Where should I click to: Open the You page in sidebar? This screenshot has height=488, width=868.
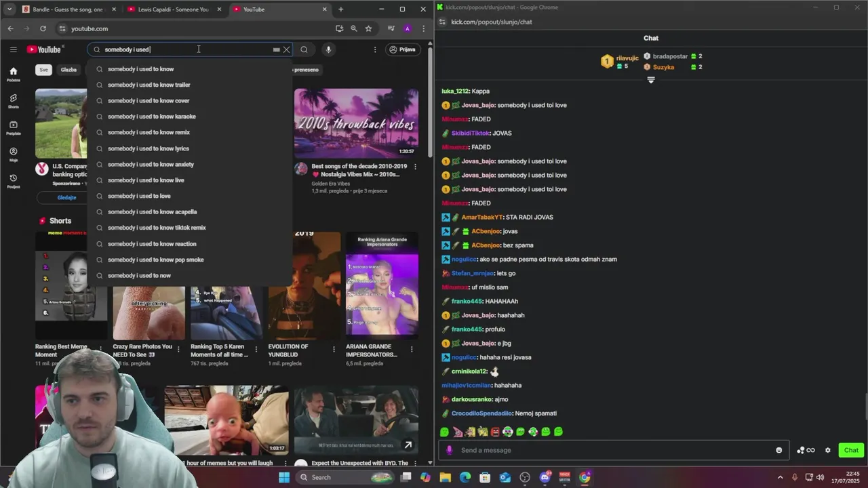(x=13, y=155)
